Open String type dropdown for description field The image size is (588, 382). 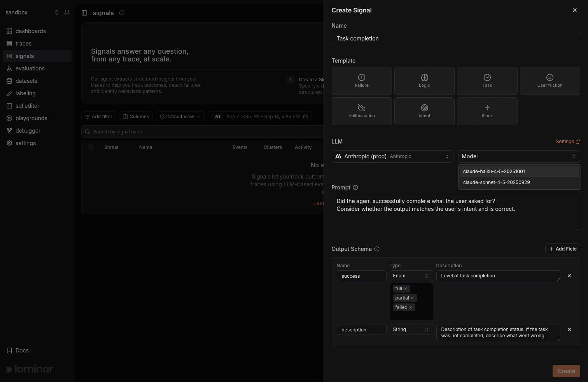pyautogui.click(x=411, y=329)
